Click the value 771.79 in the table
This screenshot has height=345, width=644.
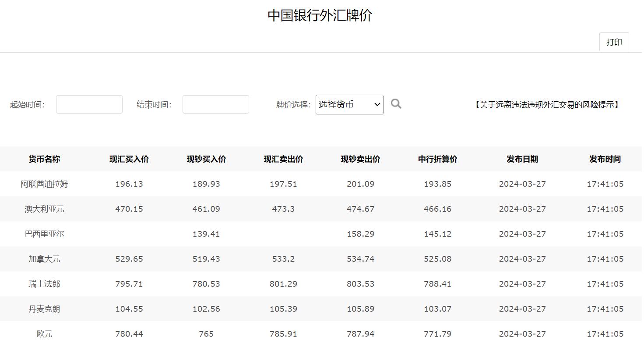click(x=438, y=334)
